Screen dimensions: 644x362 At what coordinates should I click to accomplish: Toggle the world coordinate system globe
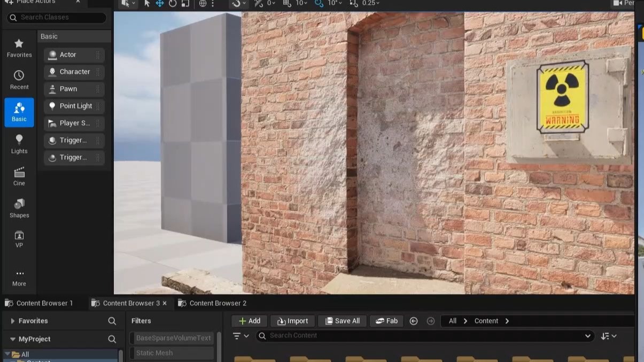point(203,4)
